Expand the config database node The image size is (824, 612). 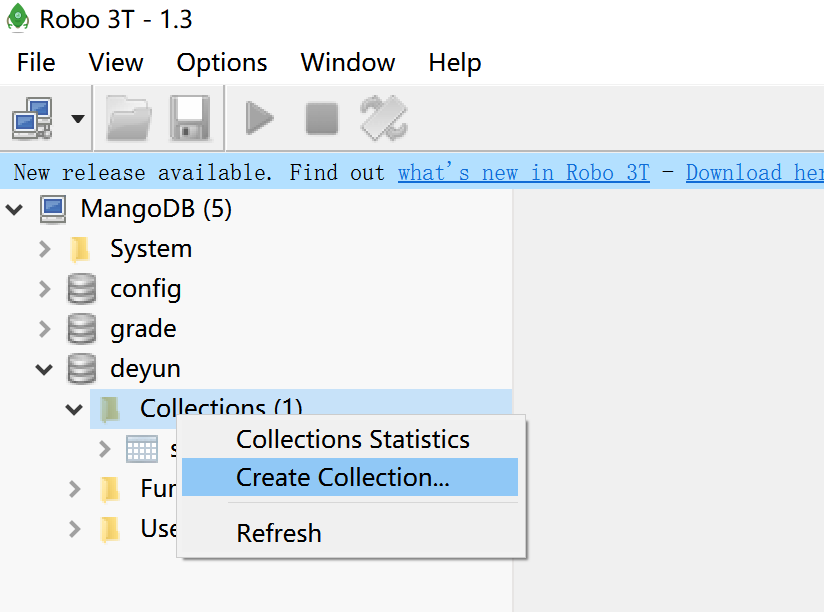coord(45,289)
